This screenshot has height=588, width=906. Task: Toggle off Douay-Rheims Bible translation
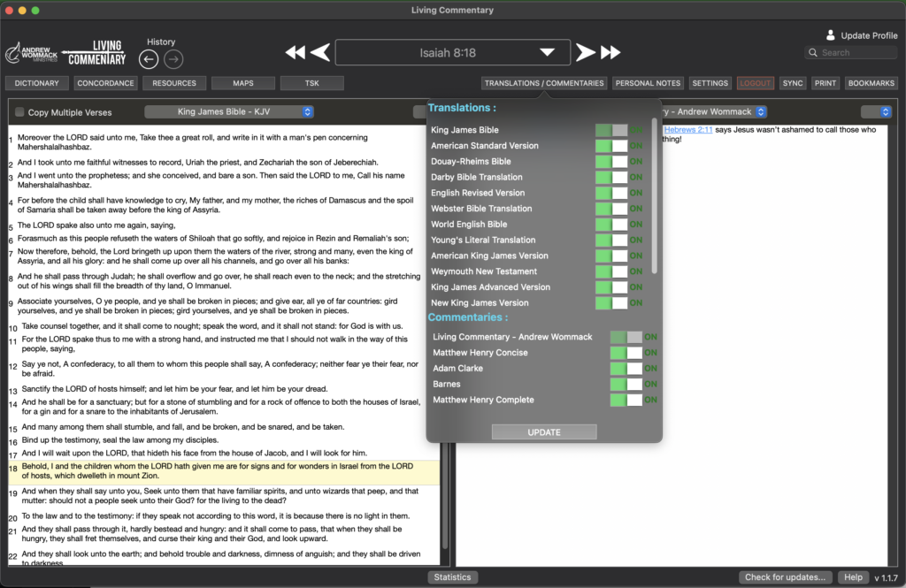(x=611, y=162)
